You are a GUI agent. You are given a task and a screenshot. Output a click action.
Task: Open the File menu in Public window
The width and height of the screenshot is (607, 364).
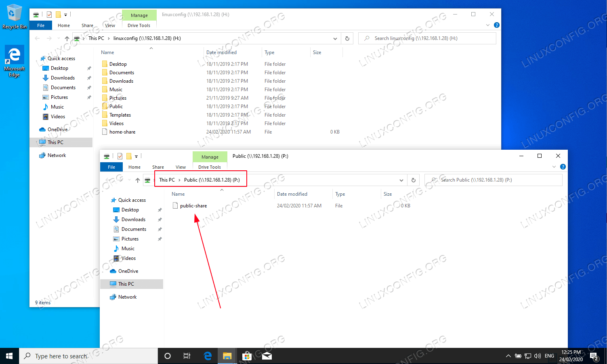(x=111, y=167)
